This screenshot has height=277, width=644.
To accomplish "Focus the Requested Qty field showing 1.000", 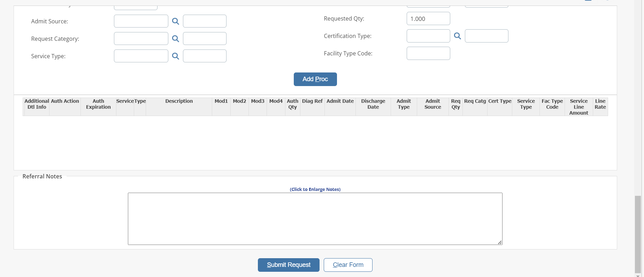I will tap(428, 19).
